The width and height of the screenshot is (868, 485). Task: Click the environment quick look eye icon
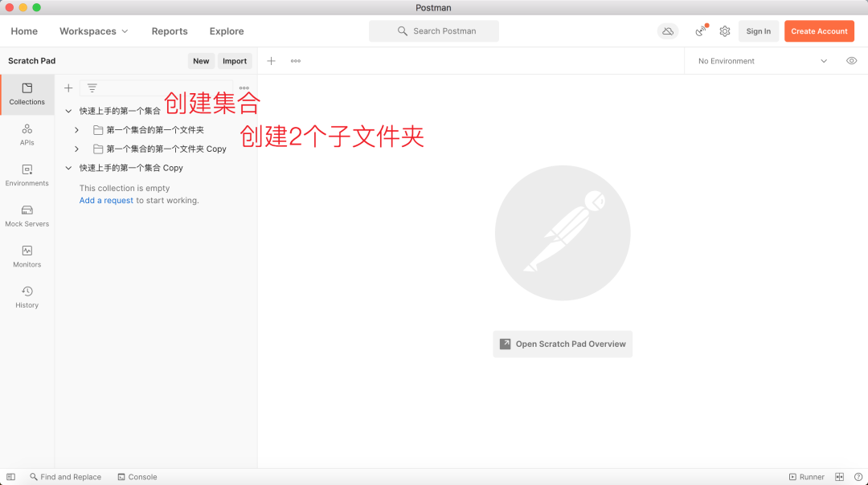tap(851, 61)
